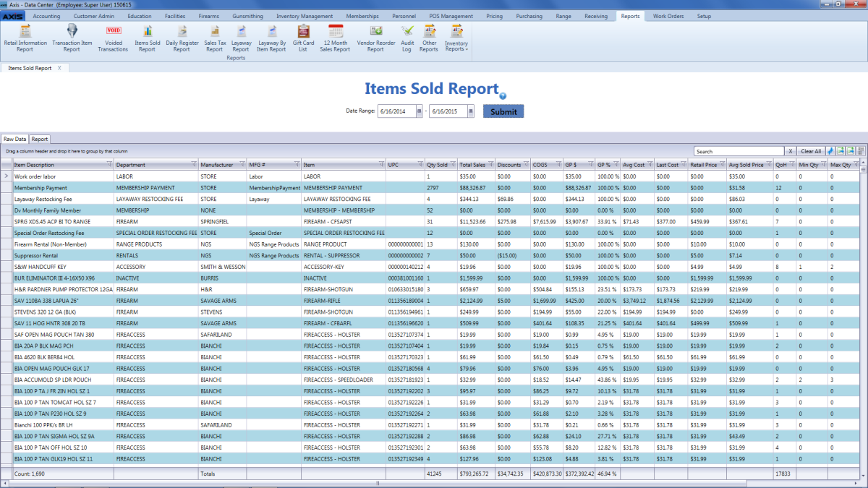Open the filter dropdown for Last Cost column
This screenshot has width=868, height=488.
point(684,165)
